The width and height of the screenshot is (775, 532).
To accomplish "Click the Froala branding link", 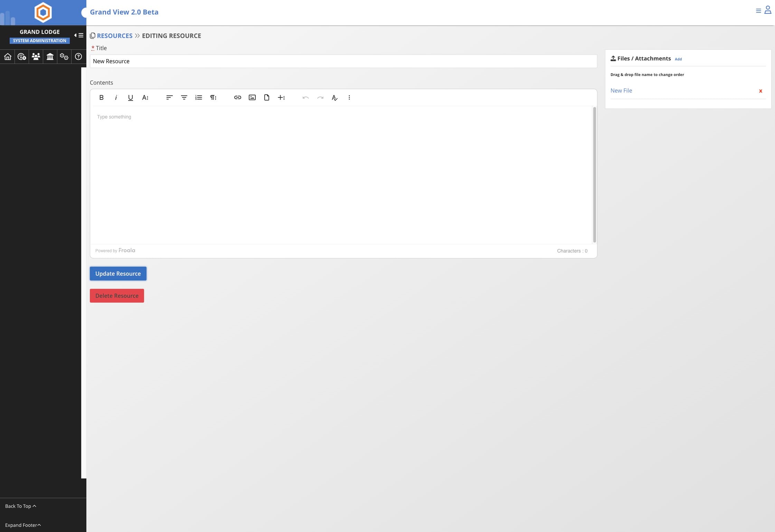I will coord(127,250).
